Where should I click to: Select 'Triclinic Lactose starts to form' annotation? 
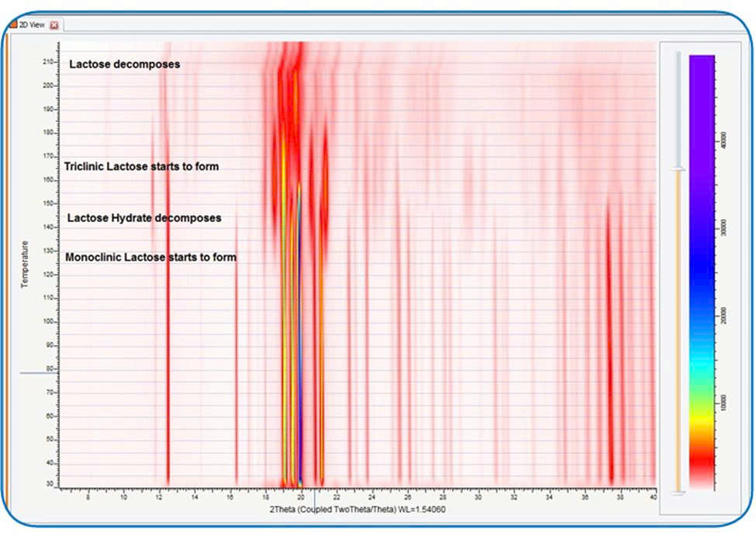click(141, 166)
